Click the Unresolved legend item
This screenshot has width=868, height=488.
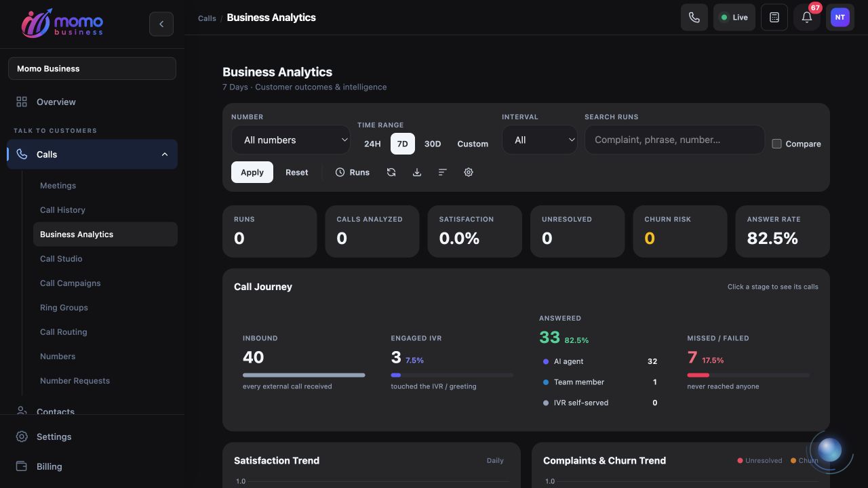click(x=759, y=461)
